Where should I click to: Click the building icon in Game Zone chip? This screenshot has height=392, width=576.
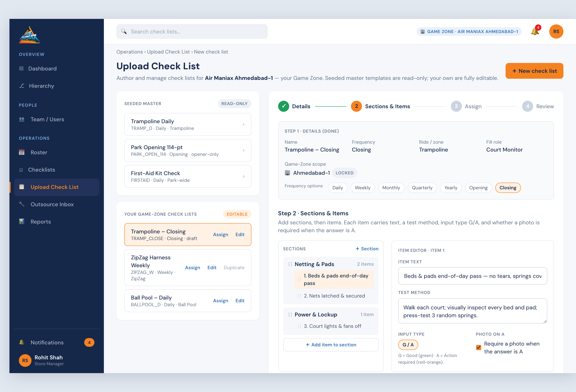click(423, 31)
